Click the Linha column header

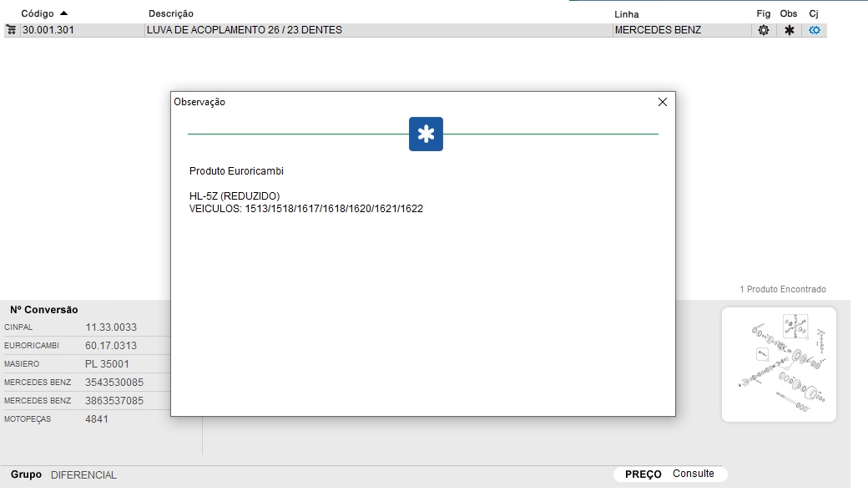pos(626,14)
